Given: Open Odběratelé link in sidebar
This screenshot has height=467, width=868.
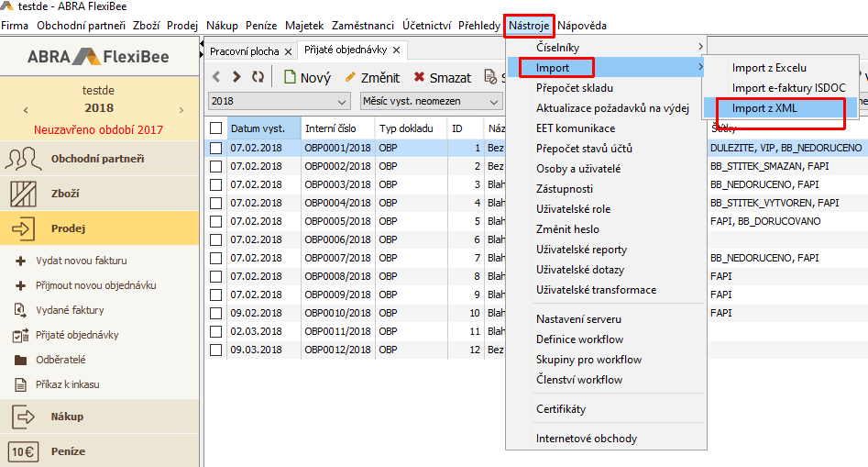Looking at the screenshot, I should tap(60, 360).
